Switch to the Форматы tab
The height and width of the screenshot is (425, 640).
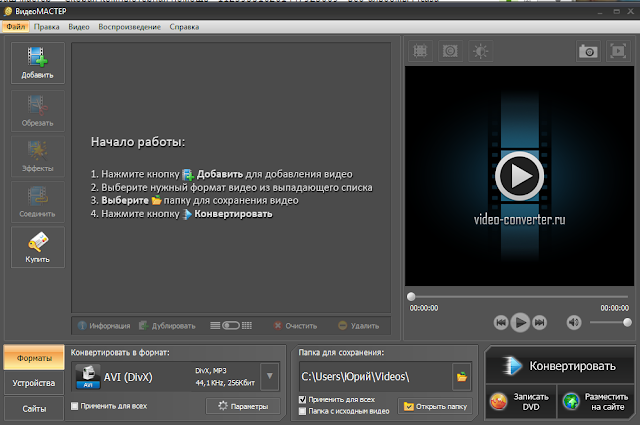pyautogui.click(x=34, y=358)
